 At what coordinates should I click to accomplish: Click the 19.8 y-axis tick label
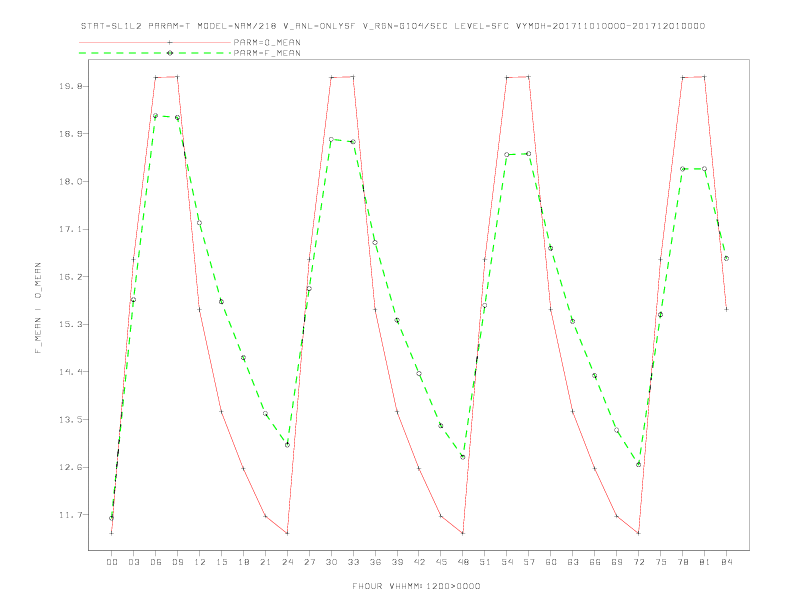pyautogui.click(x=71, y=86)
